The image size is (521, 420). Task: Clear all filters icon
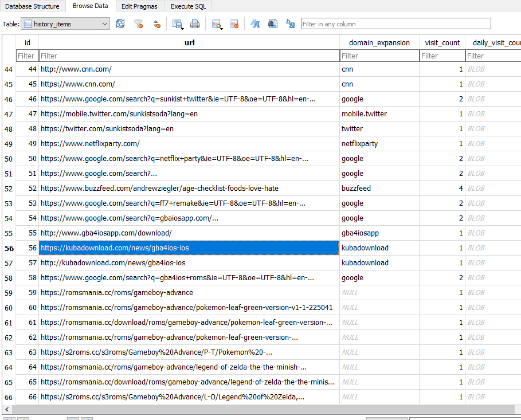tap(138, 23)
